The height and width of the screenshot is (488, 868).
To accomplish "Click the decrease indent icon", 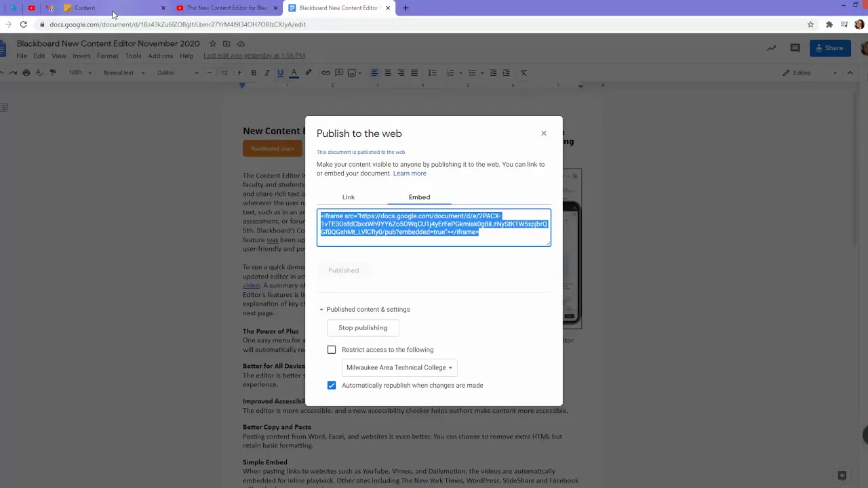I will coord(493,73).
